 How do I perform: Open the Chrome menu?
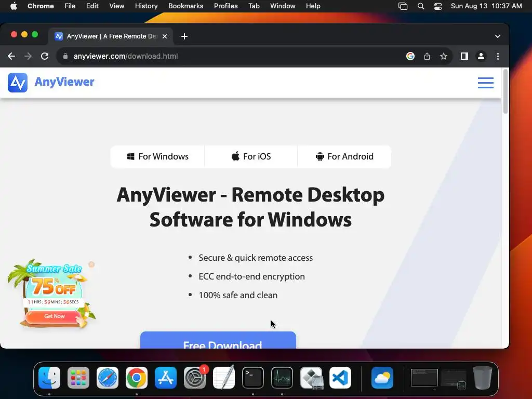[41, 6]
